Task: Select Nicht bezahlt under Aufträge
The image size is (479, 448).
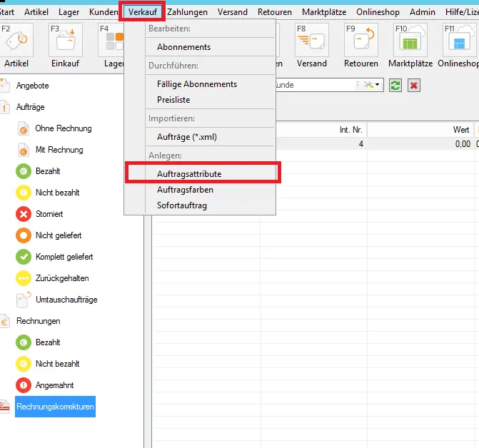Action: click(57, 193)
